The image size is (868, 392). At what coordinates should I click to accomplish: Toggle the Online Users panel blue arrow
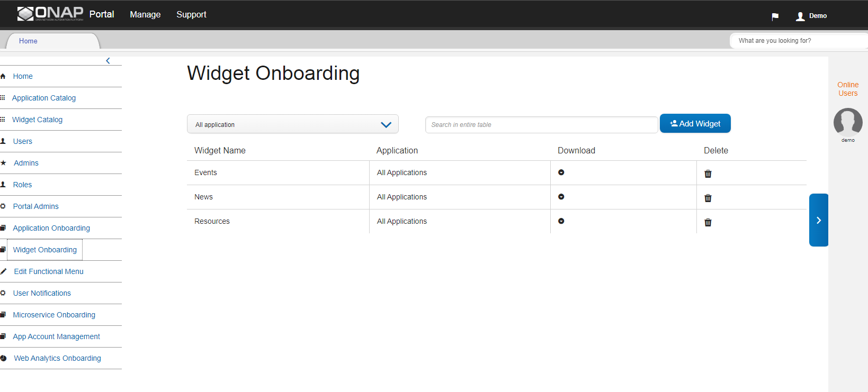coord(818,220)
